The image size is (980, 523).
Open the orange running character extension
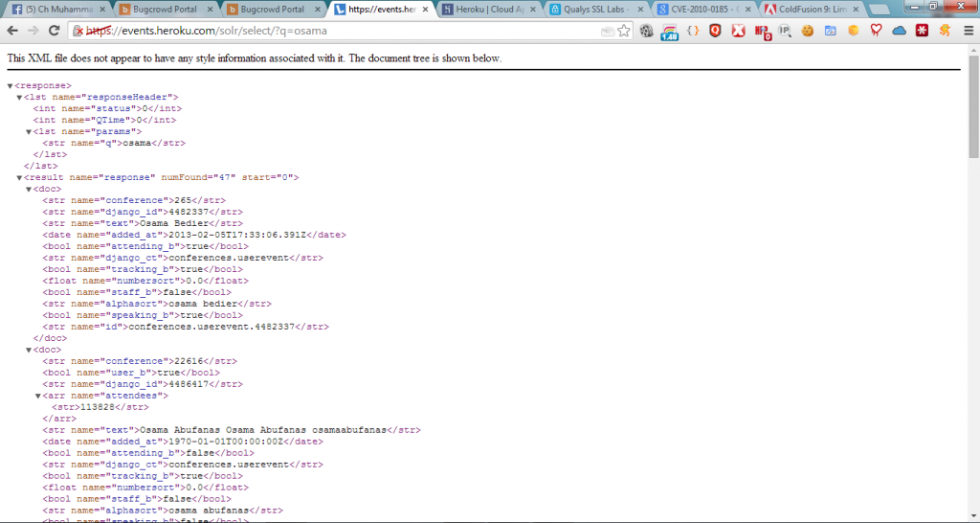(x=945, y=31)
